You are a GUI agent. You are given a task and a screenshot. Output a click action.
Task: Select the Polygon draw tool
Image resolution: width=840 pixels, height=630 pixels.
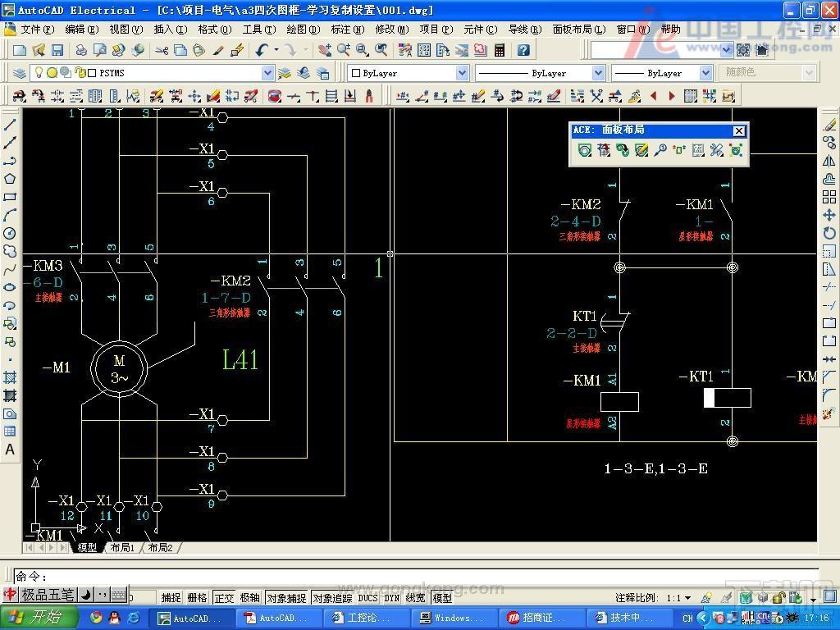pos(10,179)
